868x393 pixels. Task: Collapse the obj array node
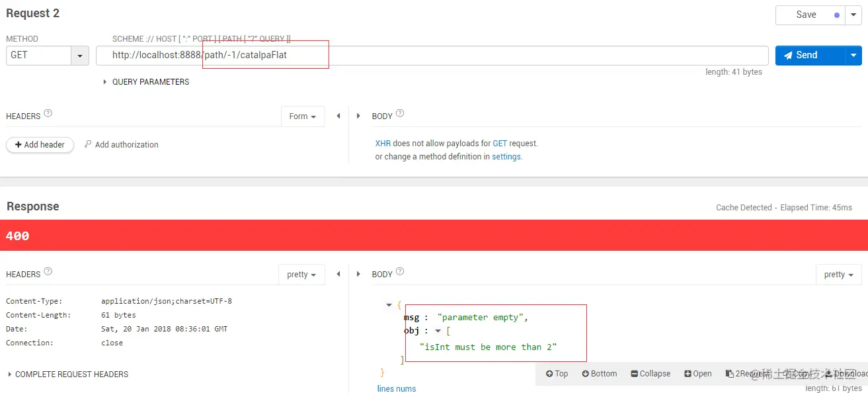pos(438,331)
